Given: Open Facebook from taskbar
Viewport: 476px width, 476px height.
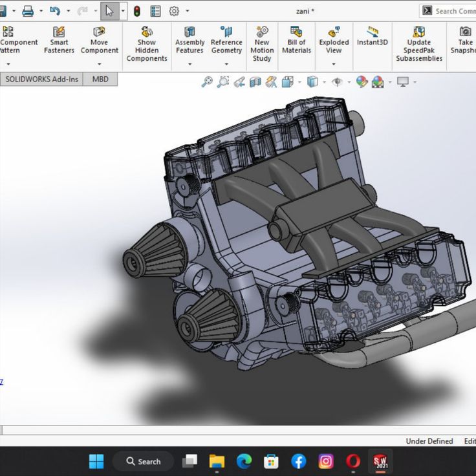Looking at the screenshot, I should (x=299, y=461).
